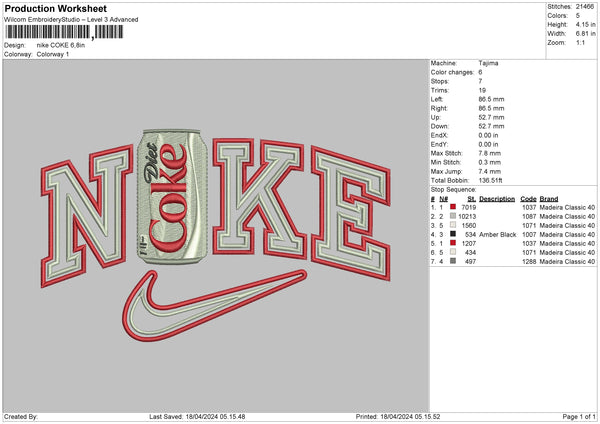Click the embroidered letter K
600x424 pixels.
coord(259,198)
